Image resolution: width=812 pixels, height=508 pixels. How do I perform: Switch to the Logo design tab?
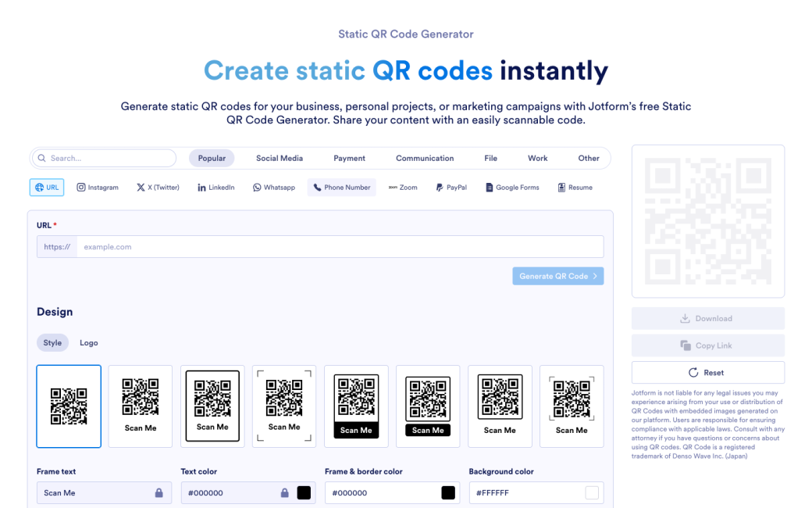[x=88, y=342]
